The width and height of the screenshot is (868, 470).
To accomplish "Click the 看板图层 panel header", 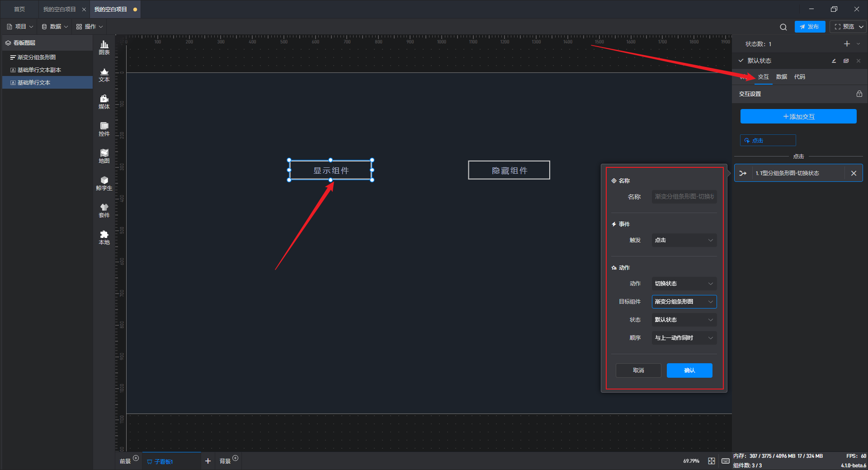I will point(47,43).
